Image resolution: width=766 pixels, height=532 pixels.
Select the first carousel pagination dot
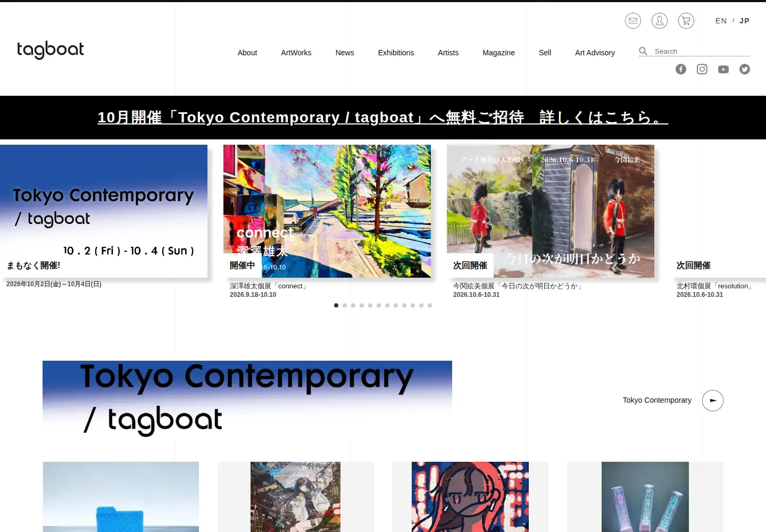coord(336,305)
